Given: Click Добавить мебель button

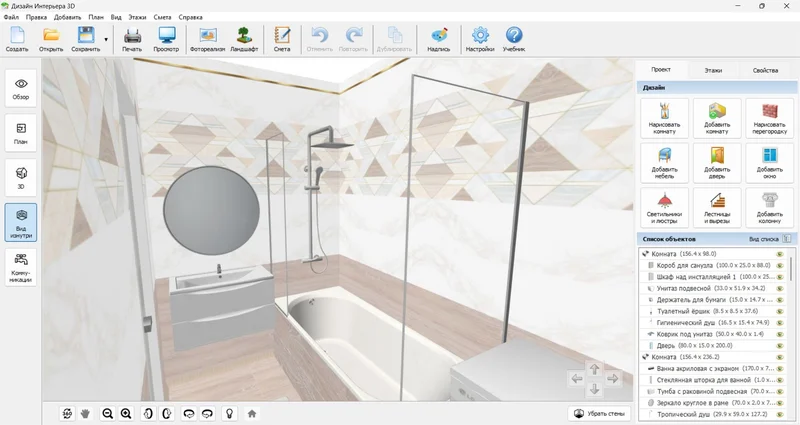Looking at the screenshot, I should coord(664,163).
